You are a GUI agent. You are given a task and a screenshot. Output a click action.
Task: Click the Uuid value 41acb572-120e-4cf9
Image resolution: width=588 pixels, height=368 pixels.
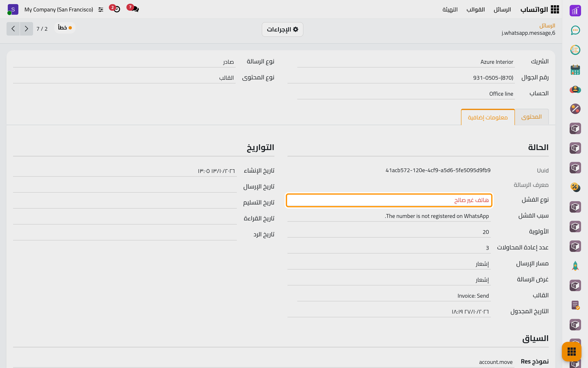[438, 170]
